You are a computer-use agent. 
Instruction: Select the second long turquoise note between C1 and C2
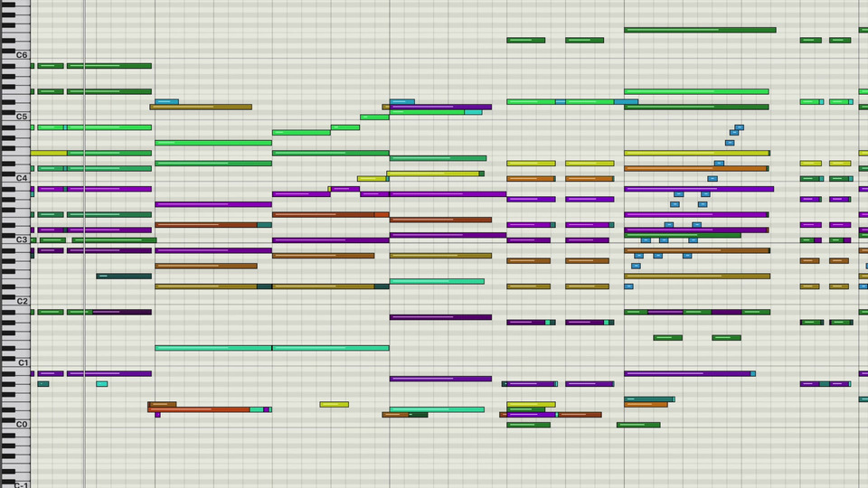[331, 348]
